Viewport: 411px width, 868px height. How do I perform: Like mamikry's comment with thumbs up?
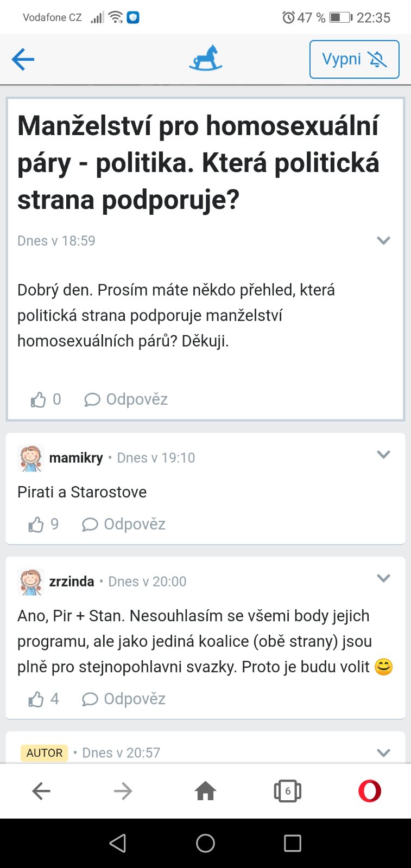36,525
